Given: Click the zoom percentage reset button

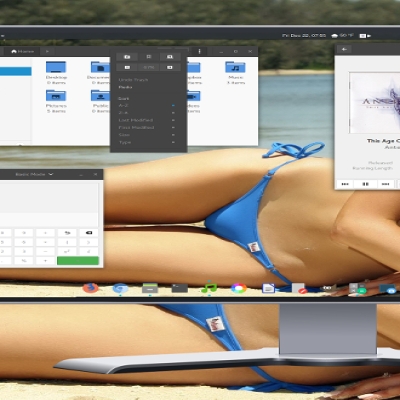Looking at the screenshot, I should (x=149, y=67).
